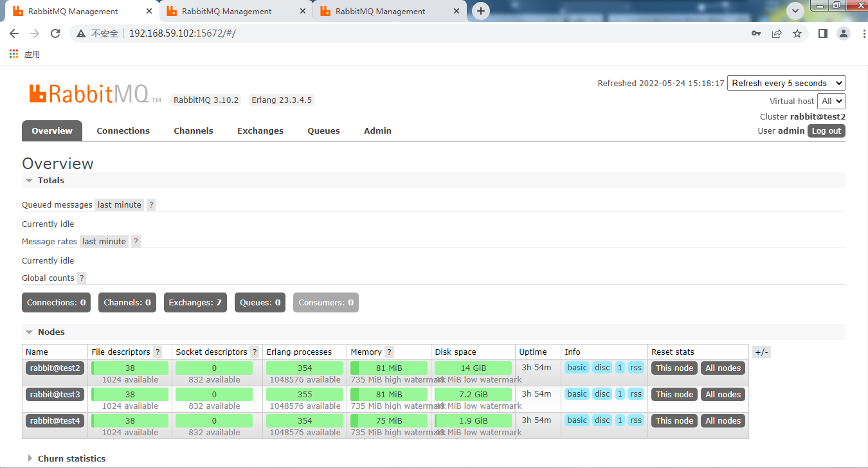Click the basic tag for rabbit@test2
Screen dimensions: 868x468
pyautogui.click(x=577, y=368)
